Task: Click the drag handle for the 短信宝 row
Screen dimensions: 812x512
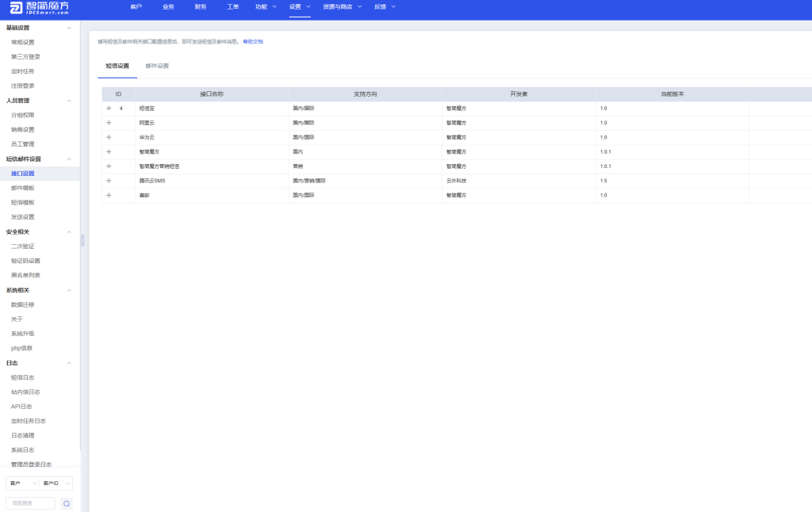Action: [x=109, y=108]
